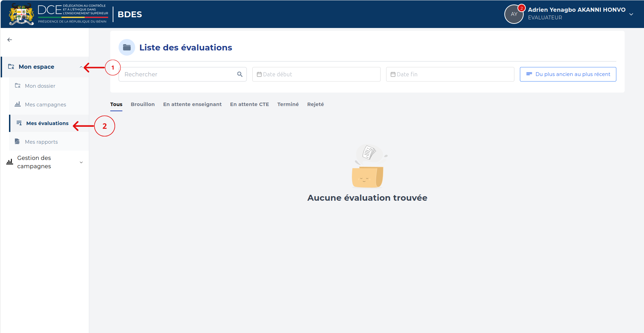The width and height of the screenshot is (644, 333).
Task: Click the EVALUATEUR role label
Action: [545, 18]
